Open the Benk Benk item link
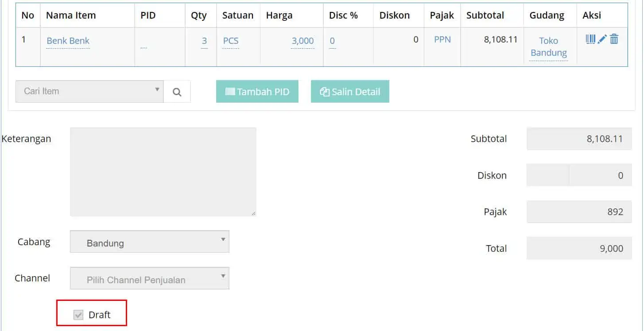644x331 pixels. (x=68, y=41)
